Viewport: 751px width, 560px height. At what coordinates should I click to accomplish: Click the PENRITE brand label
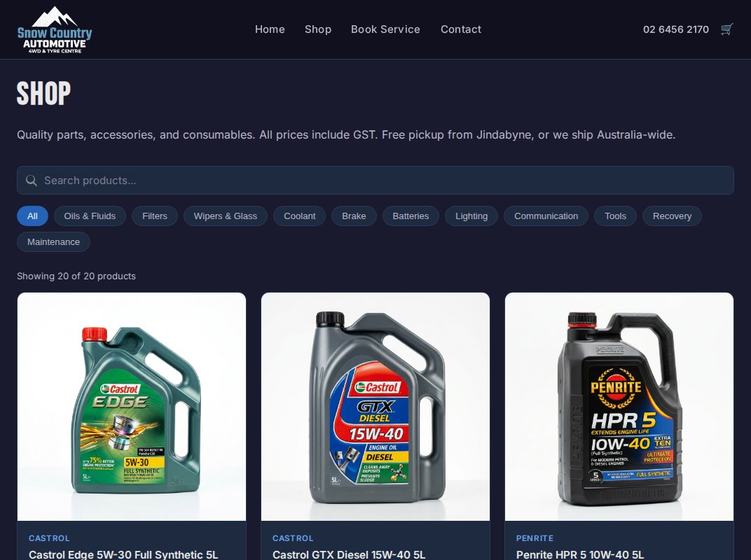tap(535, 538)
